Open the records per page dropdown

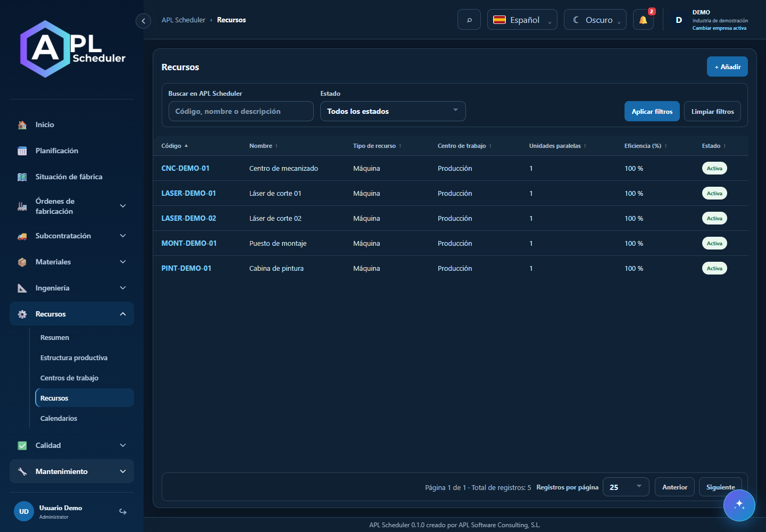tap(626, 487)
